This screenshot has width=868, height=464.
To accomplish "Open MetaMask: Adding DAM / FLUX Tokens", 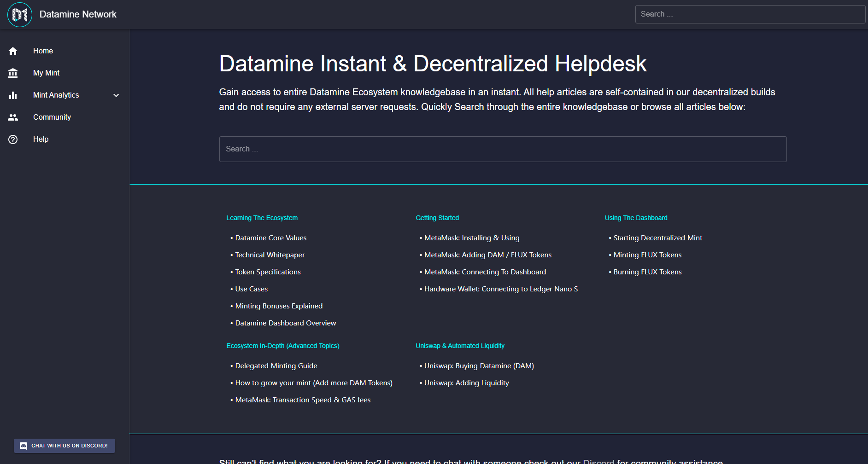I will pos(487,255).
